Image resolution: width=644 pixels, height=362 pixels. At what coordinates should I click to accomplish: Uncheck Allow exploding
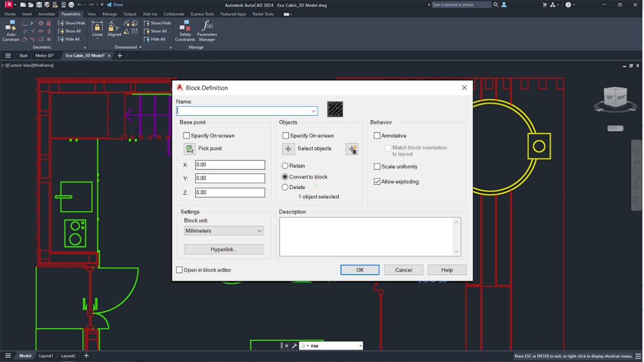click(x=377, y=182)
